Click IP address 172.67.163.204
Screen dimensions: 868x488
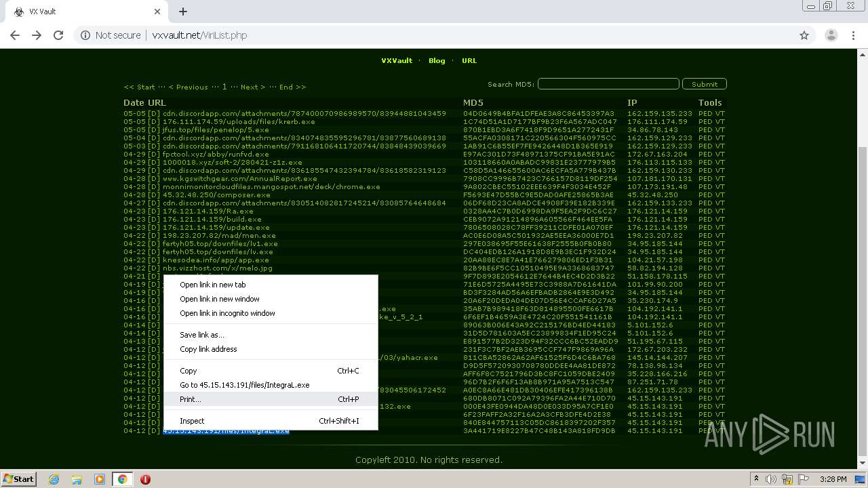coord(657,154)
